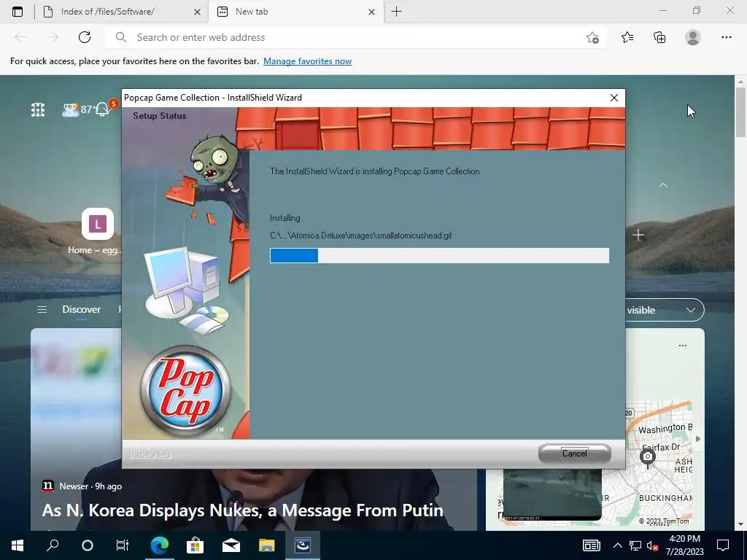Click the page vertical scrollbar thumb

tap(741, 112)
